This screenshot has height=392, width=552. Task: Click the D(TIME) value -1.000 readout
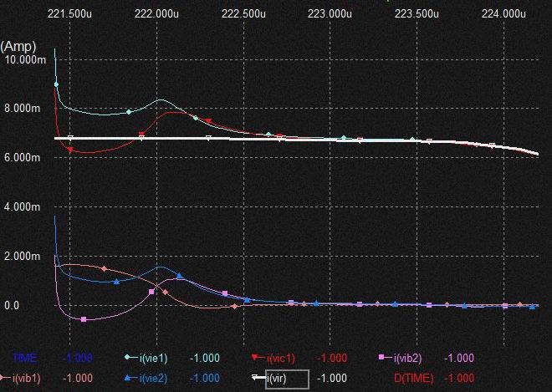pyautogui.click(x=459, y=379)
